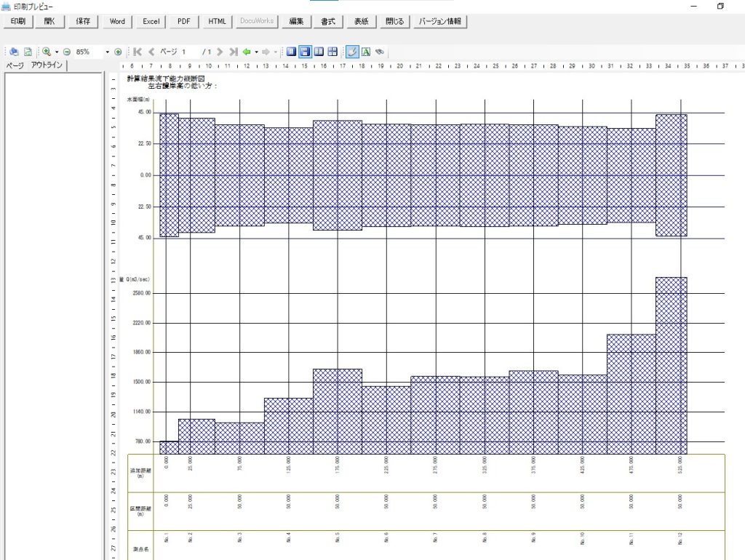Click the binoculars find icon
The width and height of the screenshot is (745, 560).
(x=380, y=52)
